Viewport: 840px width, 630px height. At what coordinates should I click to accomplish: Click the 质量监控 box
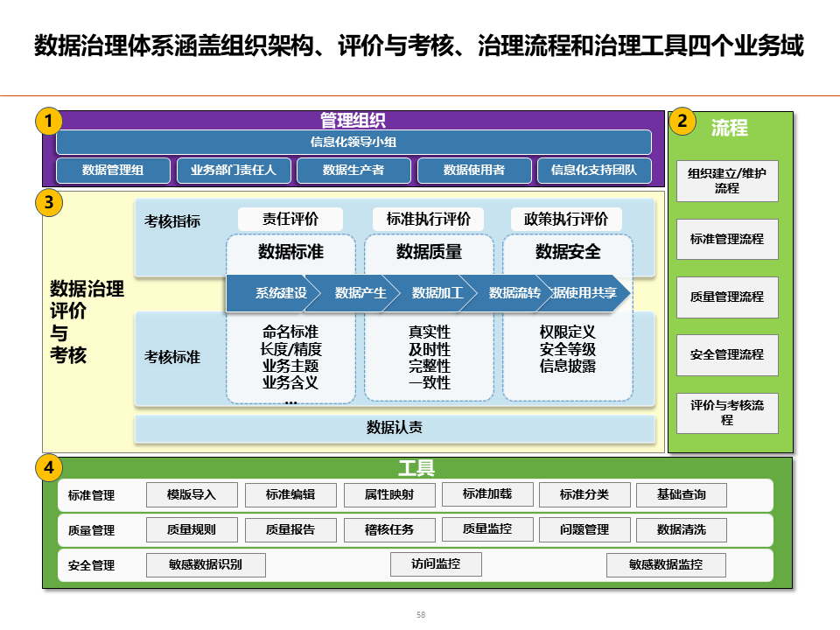[487, 529]
